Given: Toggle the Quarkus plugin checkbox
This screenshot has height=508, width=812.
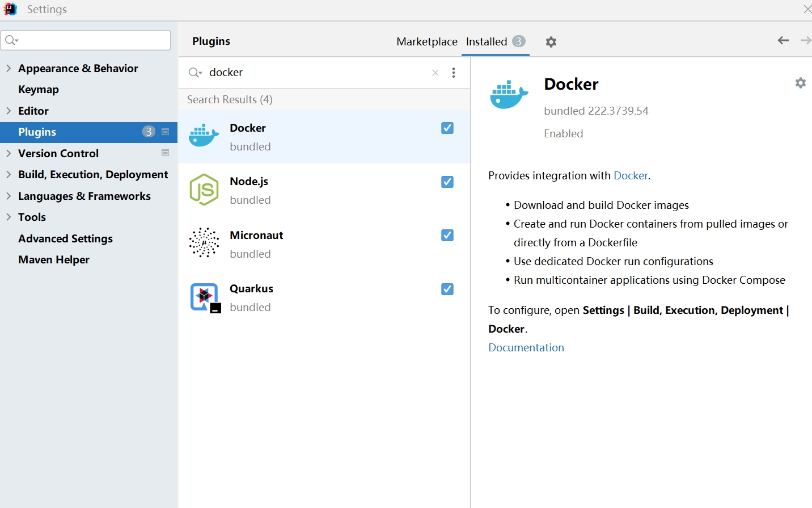Looking at the screenshot, I should tap(447, 289).
